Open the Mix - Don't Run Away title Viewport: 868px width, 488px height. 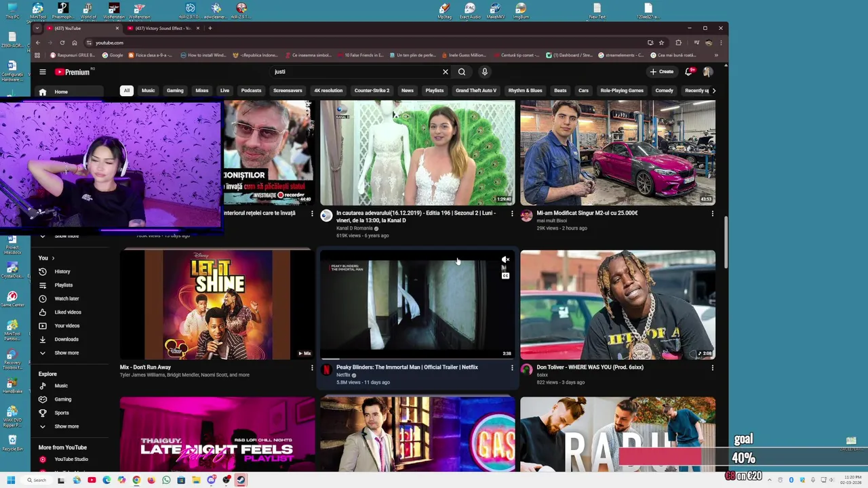tap(145, 367)
